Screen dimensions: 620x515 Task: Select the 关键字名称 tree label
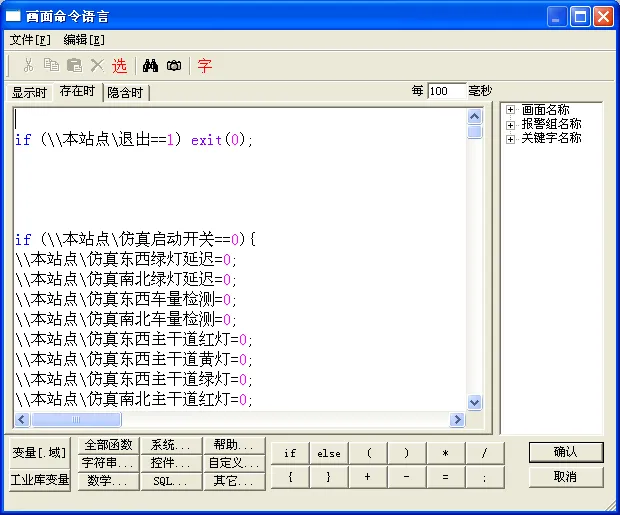pyautogui.click(x=551, y=138)
